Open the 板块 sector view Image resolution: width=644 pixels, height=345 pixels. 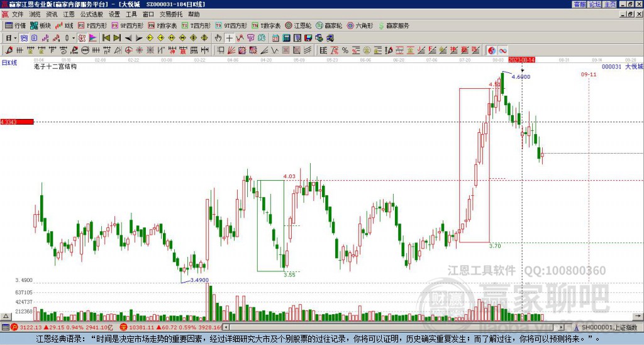point(40,25)
